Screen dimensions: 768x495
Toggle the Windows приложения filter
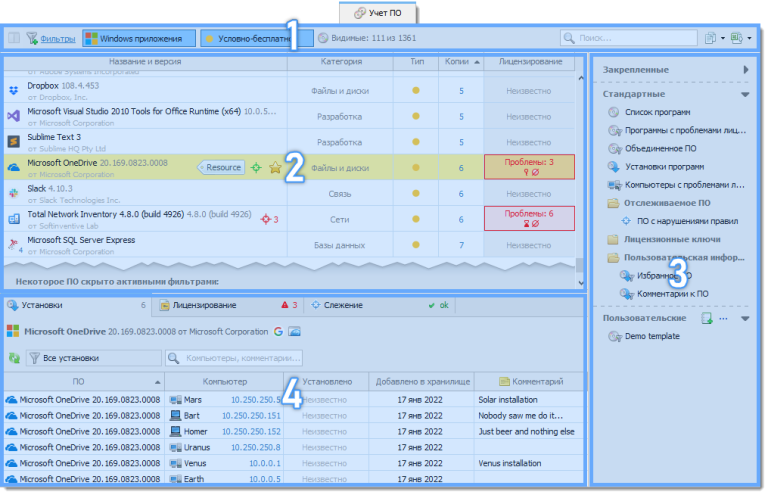pos(139,38)
